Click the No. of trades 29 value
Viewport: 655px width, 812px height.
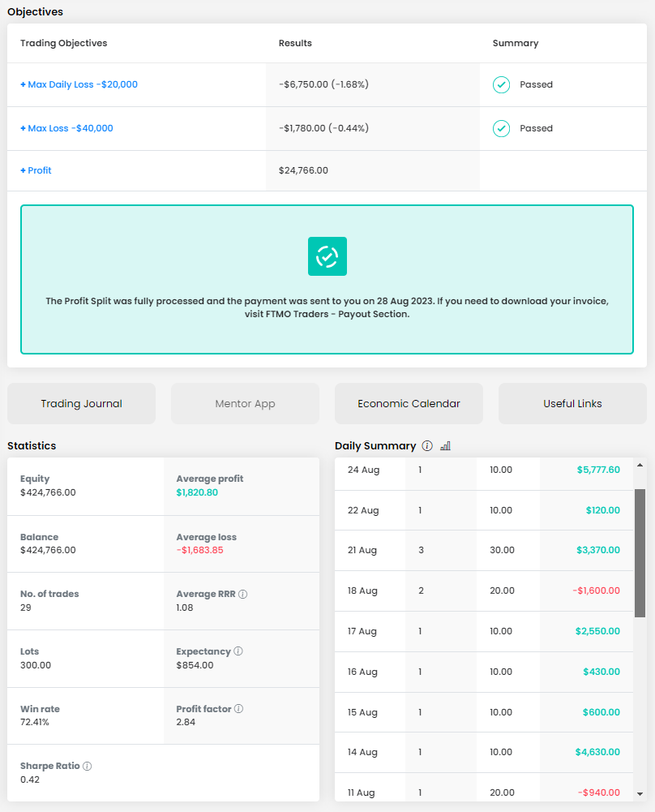pyautogui.click(x=26, y=608)
